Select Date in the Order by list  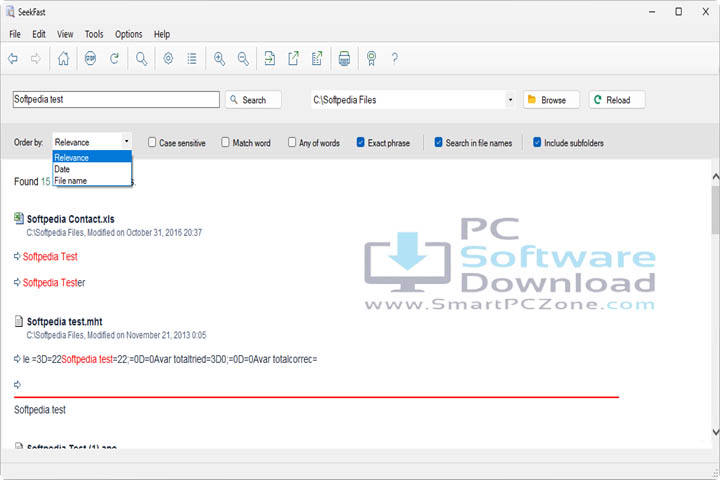[92, 169]
